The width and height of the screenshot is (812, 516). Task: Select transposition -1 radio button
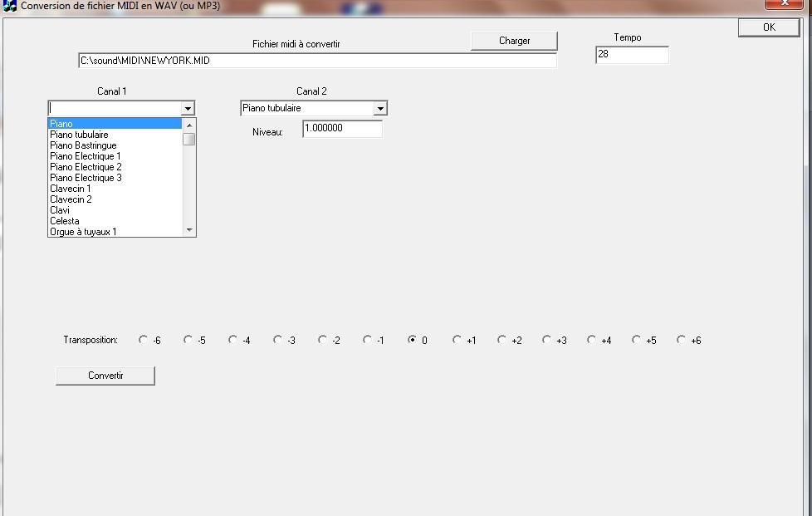click(367, 340)
